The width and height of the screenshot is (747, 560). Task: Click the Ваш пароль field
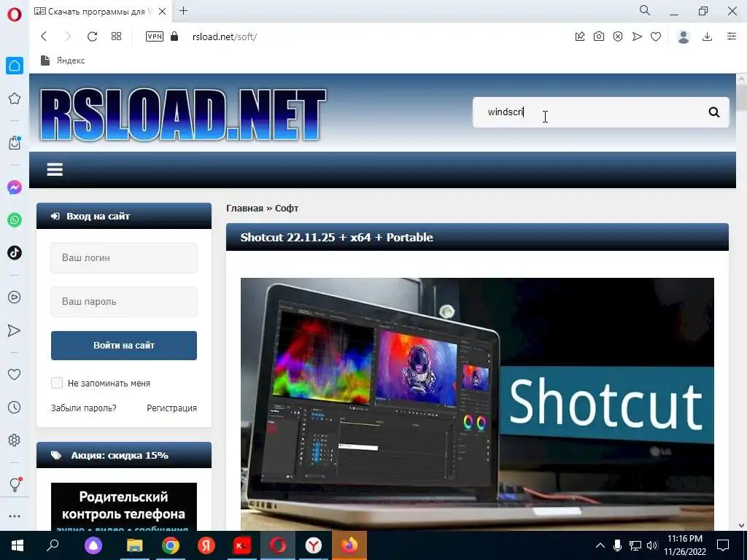click(x=124, y=301)
